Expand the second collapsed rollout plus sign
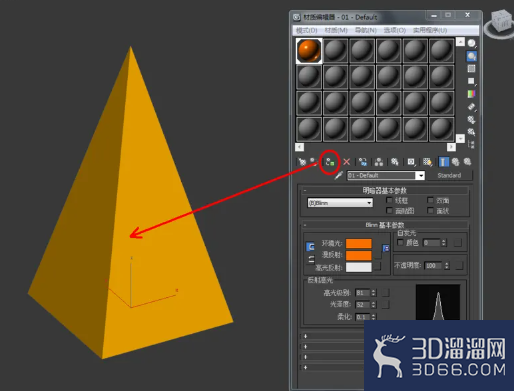 (305, 347)
